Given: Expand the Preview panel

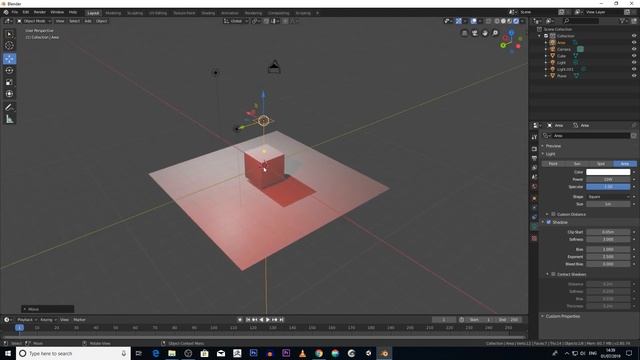Looking at the screenshot, I should click(553, 146).
